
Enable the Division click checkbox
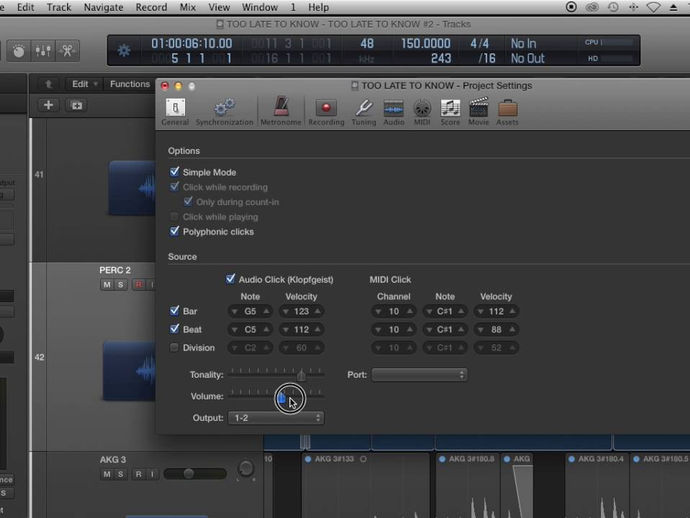pyautogui.click(x=174, y=347)
